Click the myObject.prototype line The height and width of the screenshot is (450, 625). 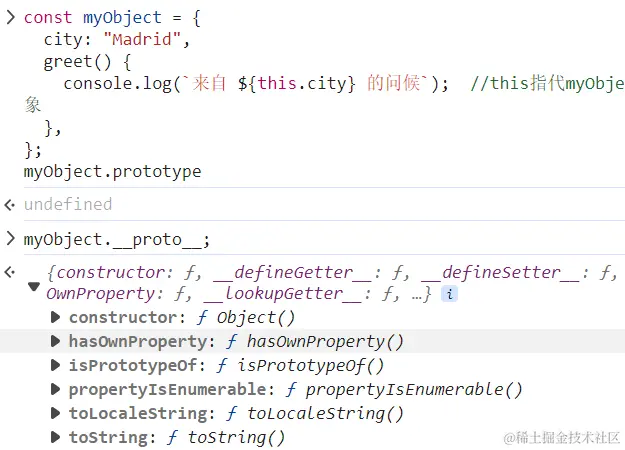[112, 172]
